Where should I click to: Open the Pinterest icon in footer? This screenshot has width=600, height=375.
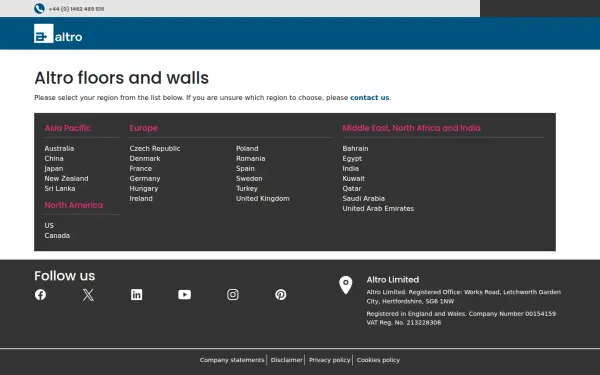pos(280,295)
